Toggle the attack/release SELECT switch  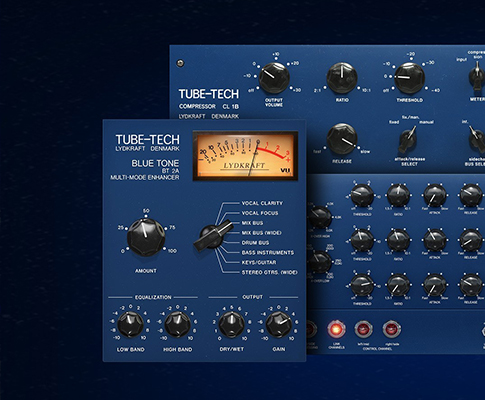(x=408, y=139)
